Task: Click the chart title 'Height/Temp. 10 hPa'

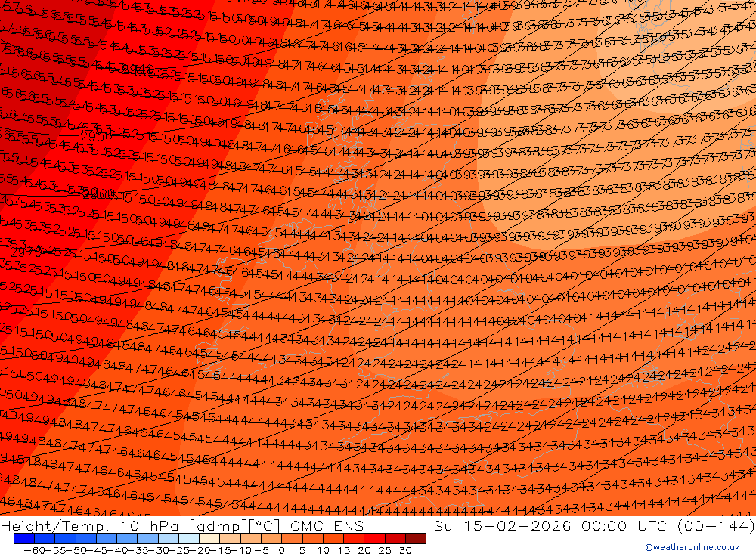Action: [90, 526]
